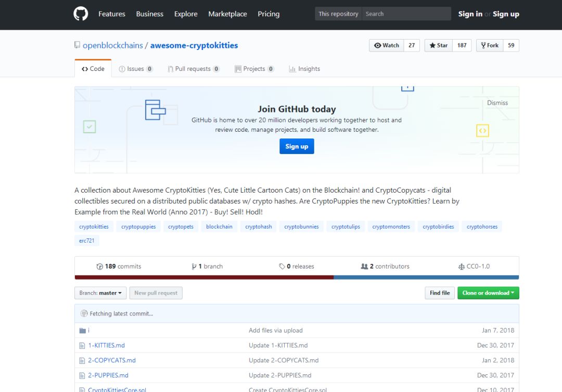
Task: Select the cryptohorses topic tag
Action: click(x=482, y=226)
